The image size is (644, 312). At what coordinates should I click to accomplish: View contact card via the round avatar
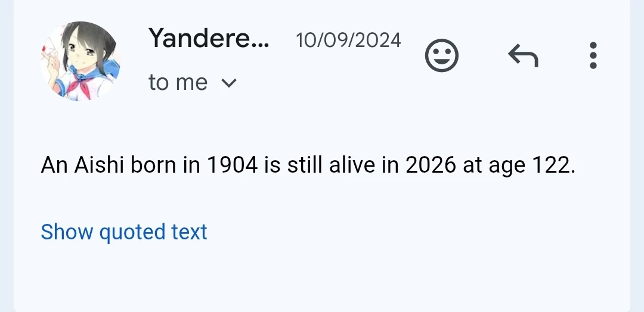80,61
